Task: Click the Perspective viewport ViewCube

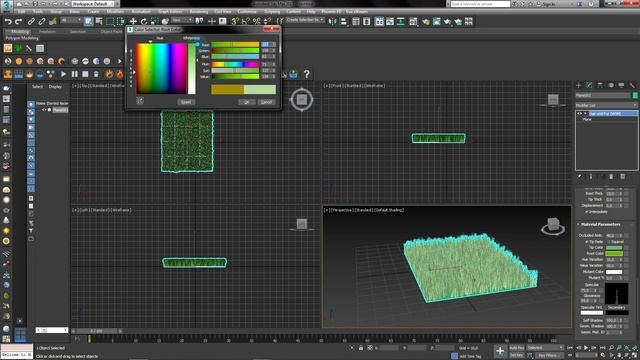Action: pos(553,226)
